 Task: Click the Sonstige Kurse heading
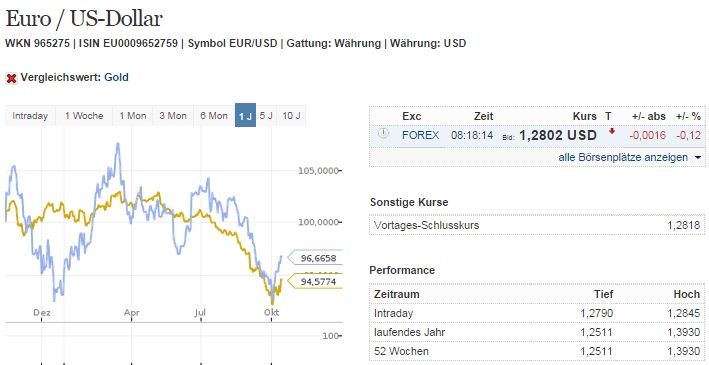[x=409, y=202]
